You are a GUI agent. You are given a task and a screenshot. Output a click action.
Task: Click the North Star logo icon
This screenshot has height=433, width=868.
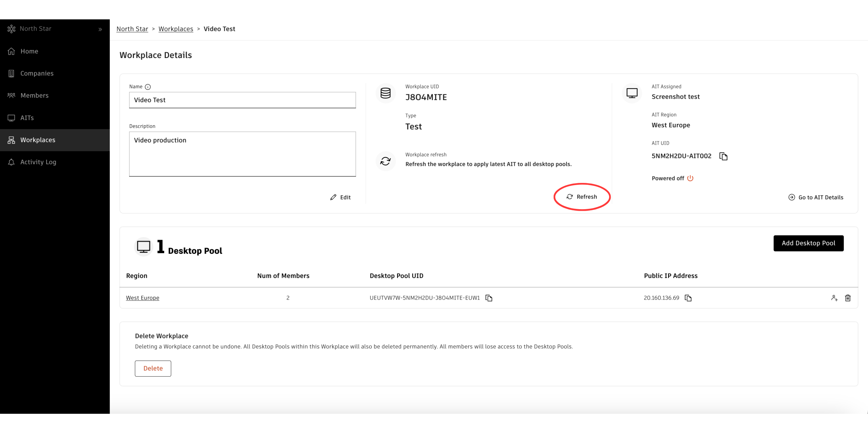coord(11,29)
